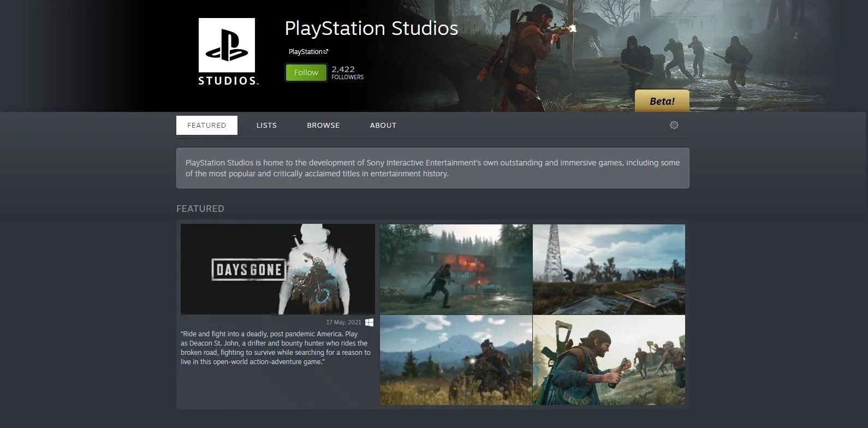Click the 17 May, 2021 release date

pyautogui.click(x=344, y=322)
